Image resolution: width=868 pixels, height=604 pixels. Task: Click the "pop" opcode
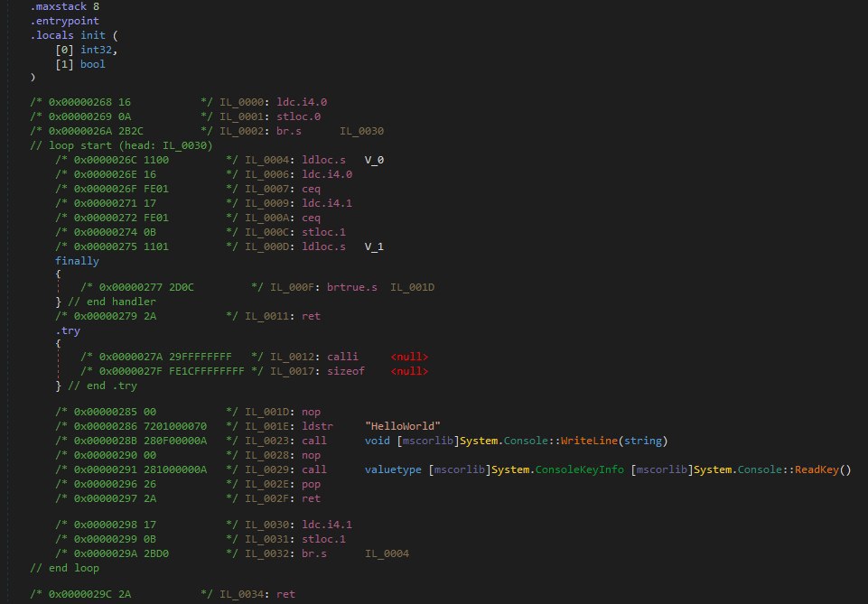tap(311, 485)
